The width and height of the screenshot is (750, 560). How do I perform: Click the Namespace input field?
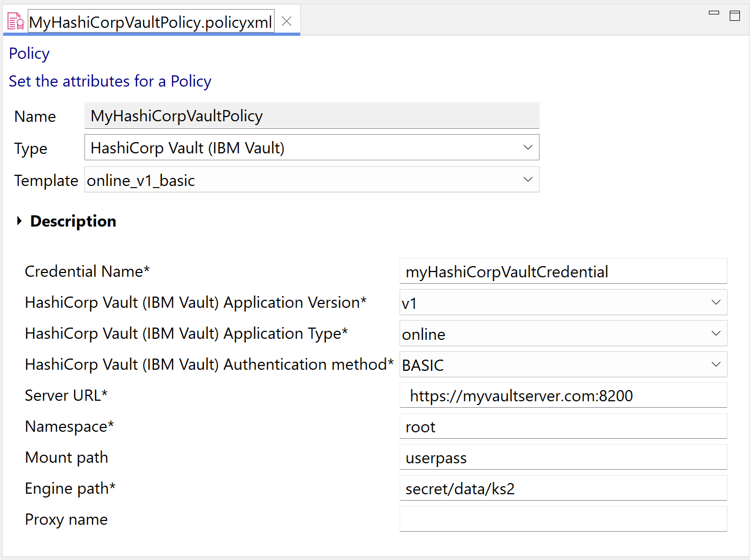click(564, 426)
